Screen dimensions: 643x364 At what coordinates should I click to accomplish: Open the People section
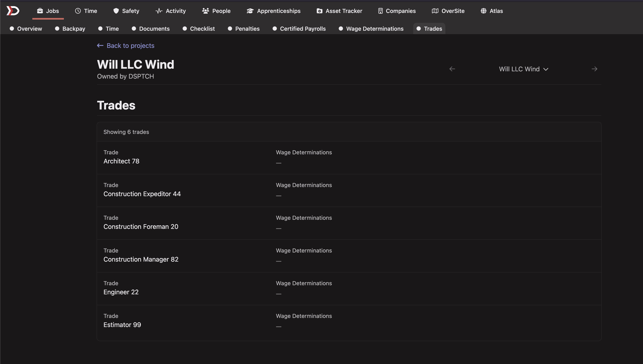pyautogui.click(x=216, y=11)
